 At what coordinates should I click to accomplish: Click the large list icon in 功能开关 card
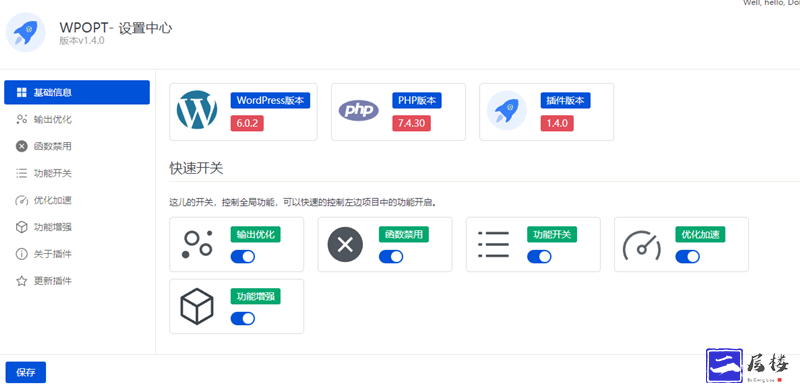point(493,245)
